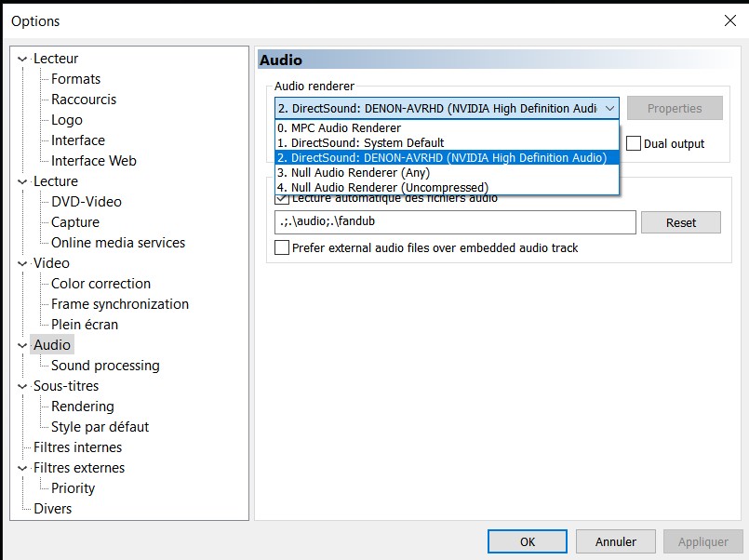Screen dimensions: 749x560
Task: Enable the Dual output checkbox
Action: 634,143
